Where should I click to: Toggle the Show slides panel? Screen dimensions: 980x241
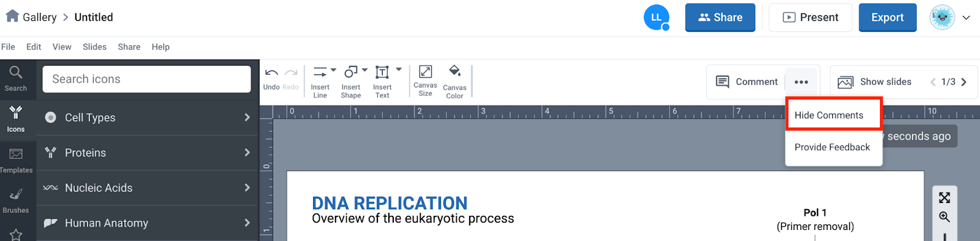875,82
